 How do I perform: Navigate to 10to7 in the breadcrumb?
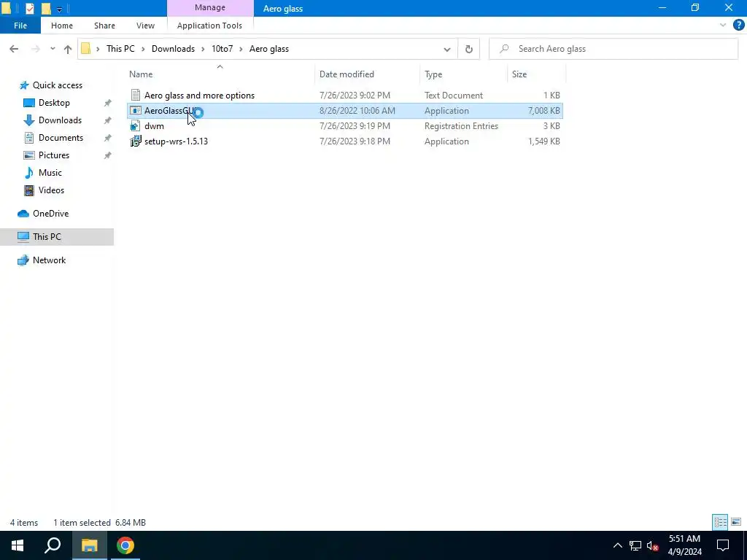pyautogui.click(x=222, y=49)
